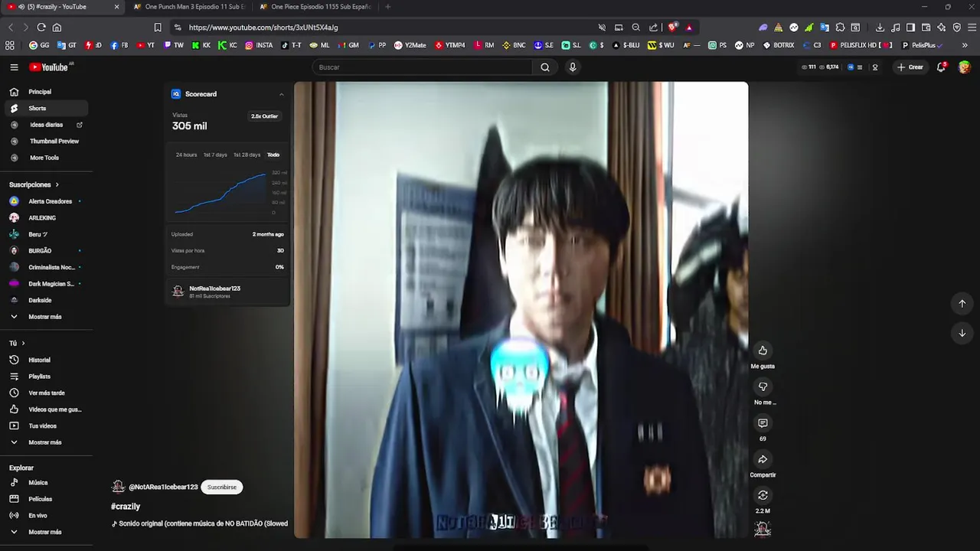The height and width of the screenshot is (551, 980).
Task: Open Historial in the sidebar
Action: point(46,360)
